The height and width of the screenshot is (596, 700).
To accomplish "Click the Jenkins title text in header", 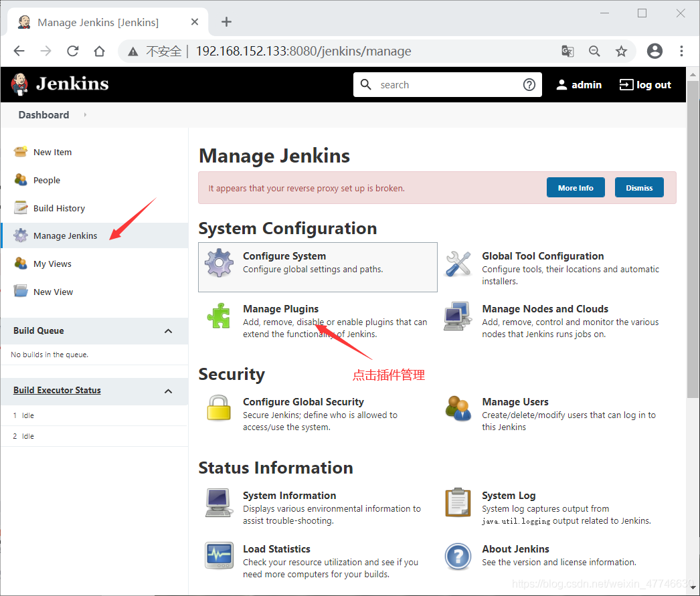I will [72, 84].
